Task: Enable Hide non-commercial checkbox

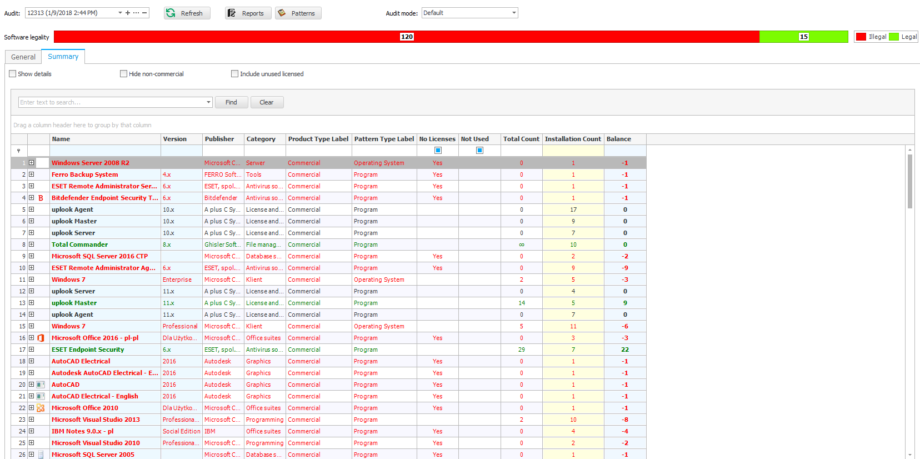Action: (123, 74)
